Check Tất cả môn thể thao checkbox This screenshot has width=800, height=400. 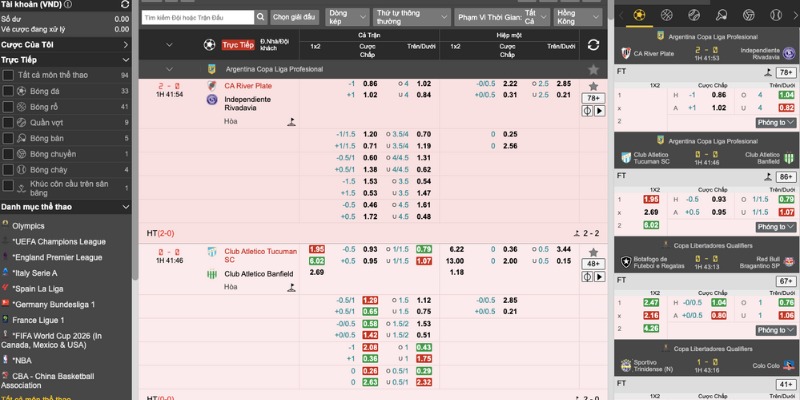tap(8, 76)
